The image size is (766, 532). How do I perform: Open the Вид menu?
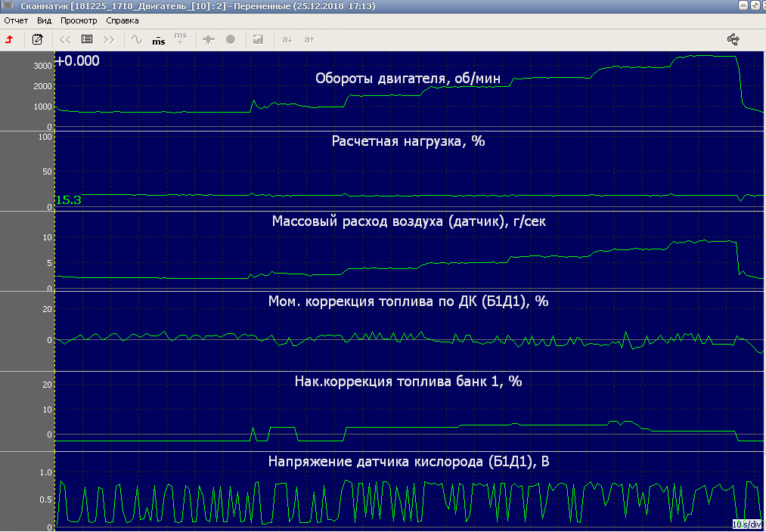pyautogui.click(x=44, y=20)
